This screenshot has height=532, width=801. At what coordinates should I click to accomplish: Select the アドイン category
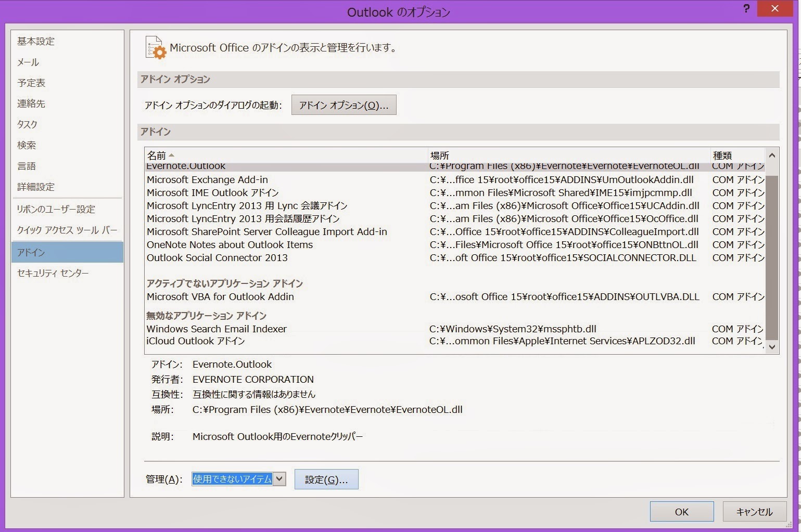pos(67,252)
